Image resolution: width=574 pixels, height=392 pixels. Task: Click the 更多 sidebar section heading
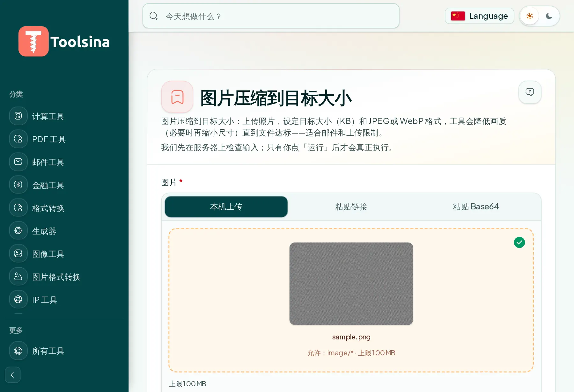click(16, 330)
